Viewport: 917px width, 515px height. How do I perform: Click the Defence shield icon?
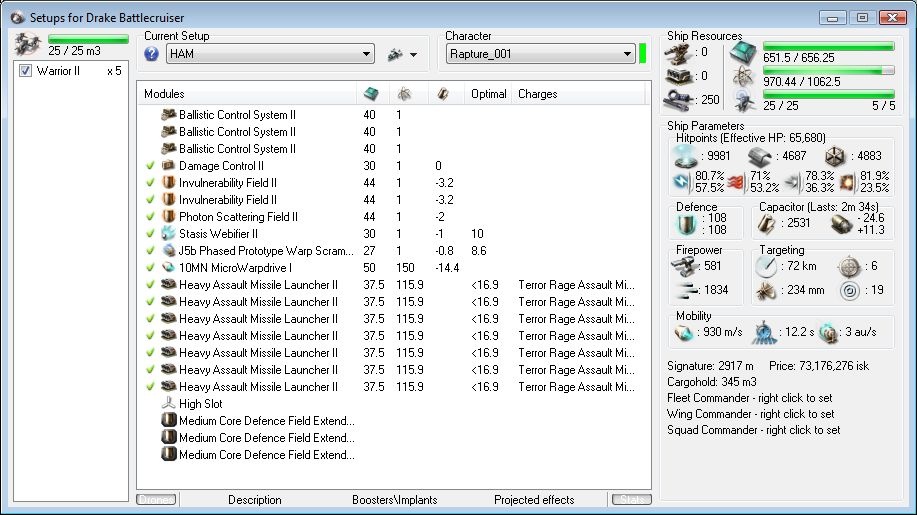tap(686, 224)
